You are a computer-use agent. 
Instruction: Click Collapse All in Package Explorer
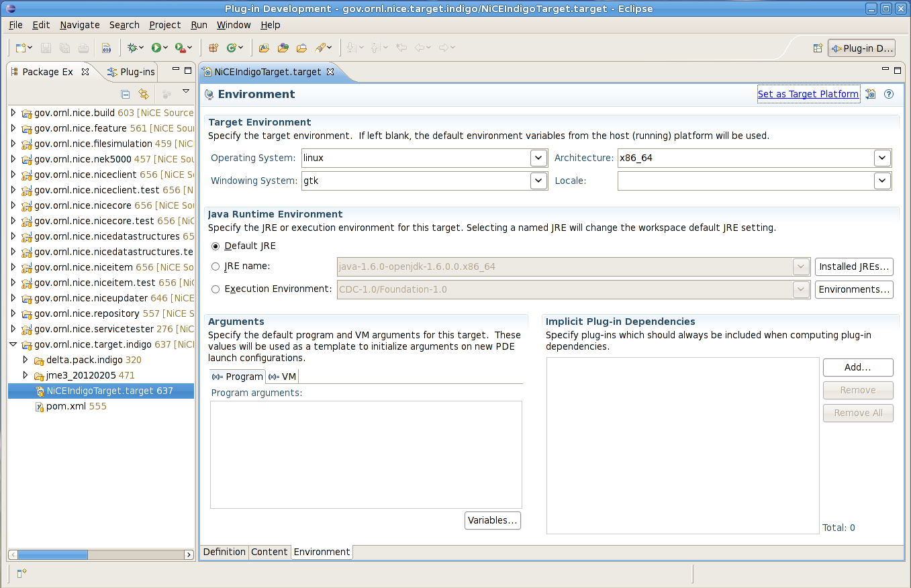click(125, 94)
